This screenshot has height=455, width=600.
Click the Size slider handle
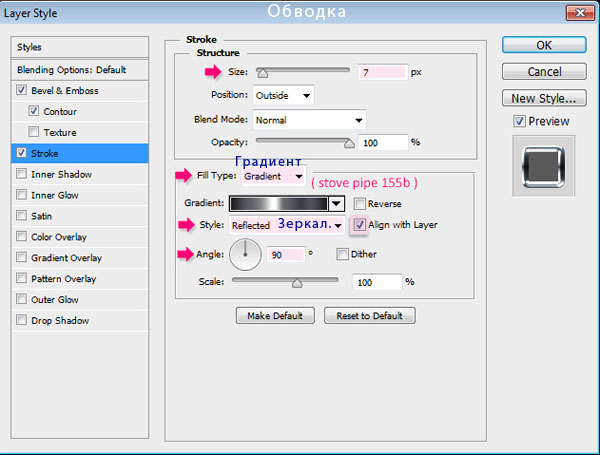[262, 73]
